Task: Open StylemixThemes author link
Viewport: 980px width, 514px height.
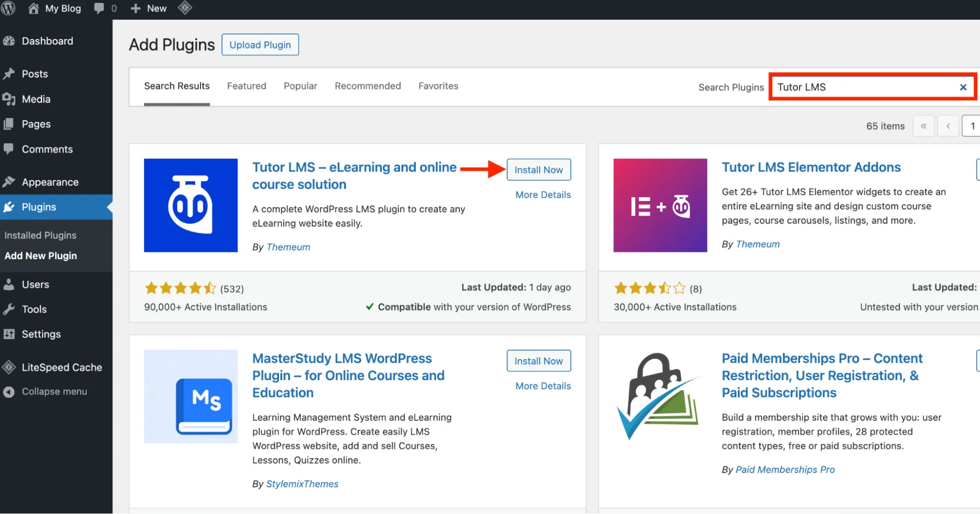Action: pyautogui.click(x=302, y=484)
